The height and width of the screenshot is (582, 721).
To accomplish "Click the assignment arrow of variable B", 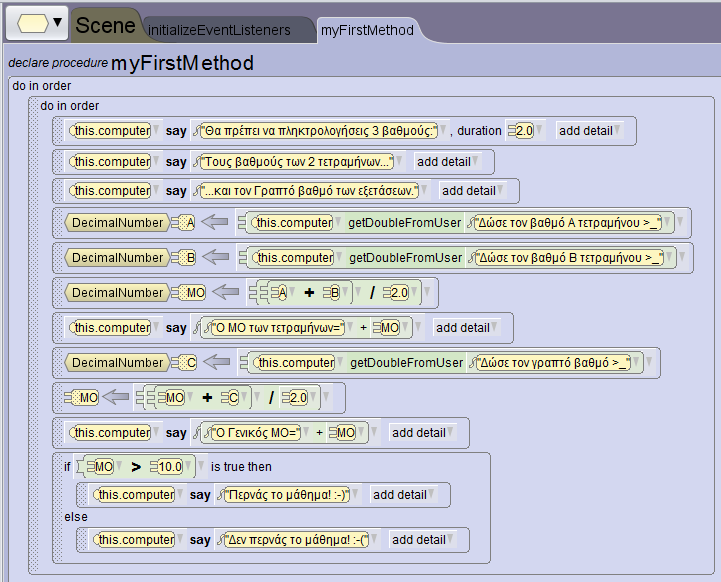I will 216,257.
